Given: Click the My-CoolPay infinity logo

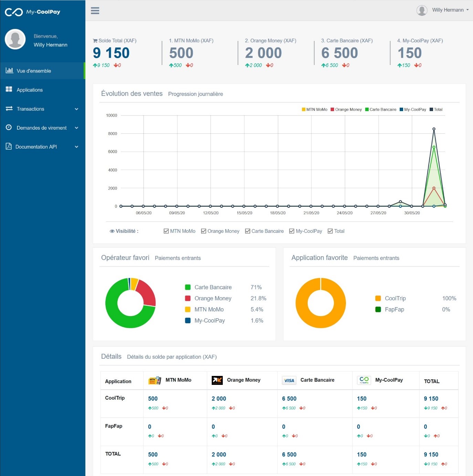Looking at the screenshot, I should tap(14, 12).
